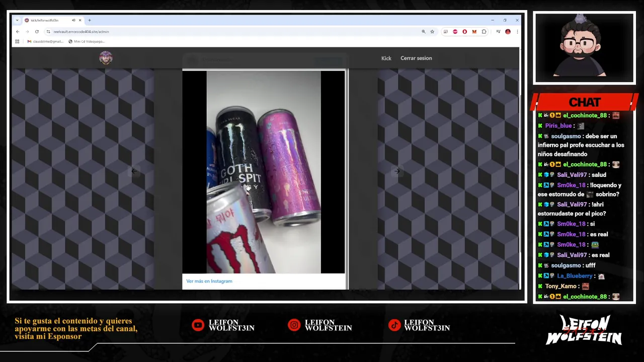Open the Opera-style red O extension

[464, 32]
